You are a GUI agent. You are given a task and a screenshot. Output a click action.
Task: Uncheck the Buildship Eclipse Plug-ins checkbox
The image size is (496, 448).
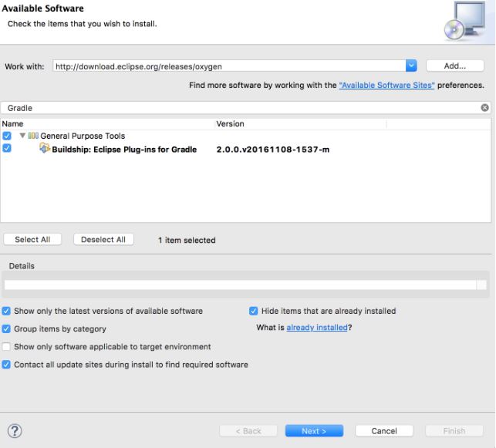pos(7,148)
